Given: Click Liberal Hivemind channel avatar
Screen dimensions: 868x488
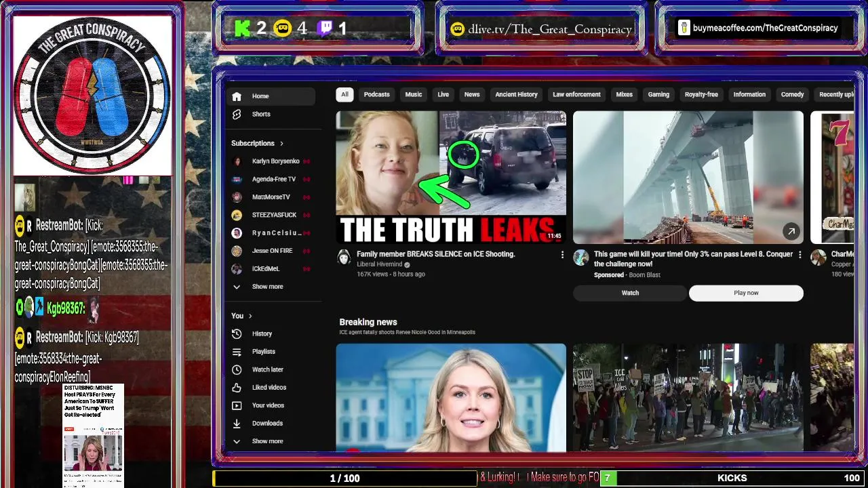Looking at the screenshot, I should pyautogui.click(x=344, y=258).
